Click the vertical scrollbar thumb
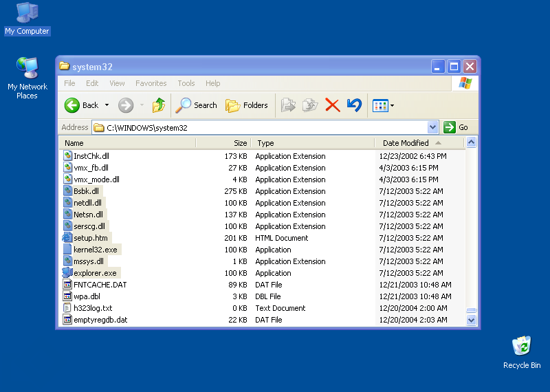The height and width of the screenshot is (392, 550). click(x=471, y=310)
